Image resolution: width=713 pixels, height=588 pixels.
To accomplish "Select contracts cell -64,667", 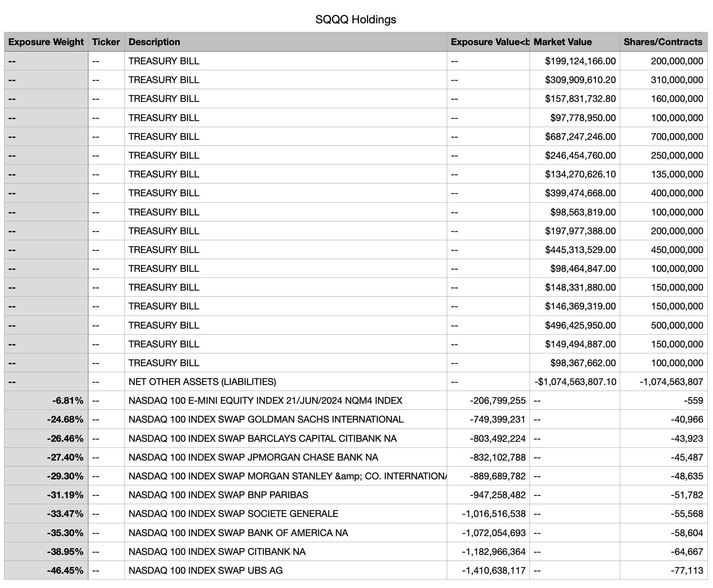I will [x=663, y=552].
